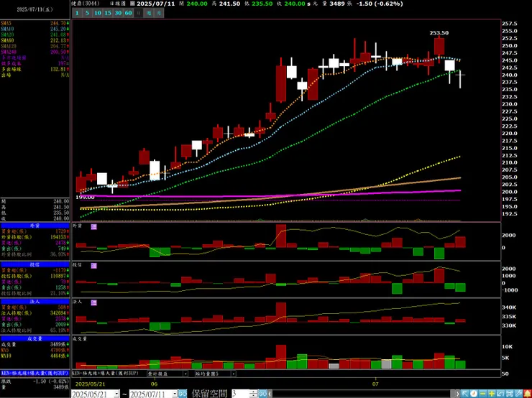Click the red alert bell icon
The image size is (532, 398).
click(528, 394)
